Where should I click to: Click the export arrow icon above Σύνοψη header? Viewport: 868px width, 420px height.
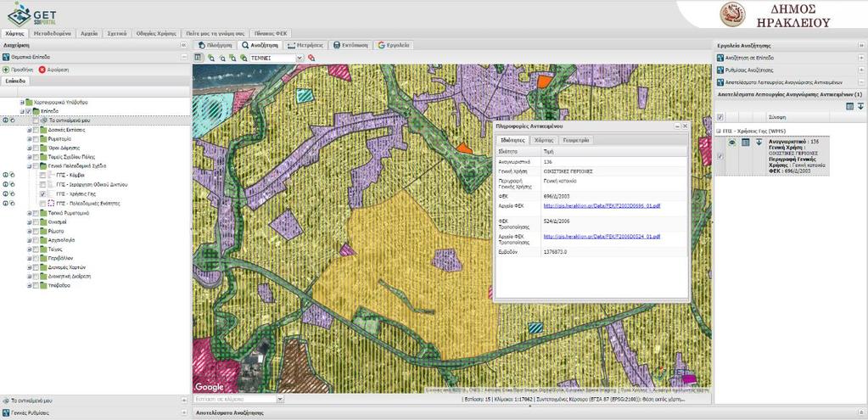point(861,106)
